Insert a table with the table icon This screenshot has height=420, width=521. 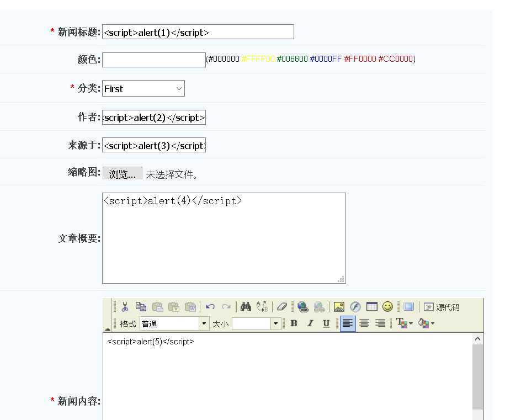pos(372,307)
